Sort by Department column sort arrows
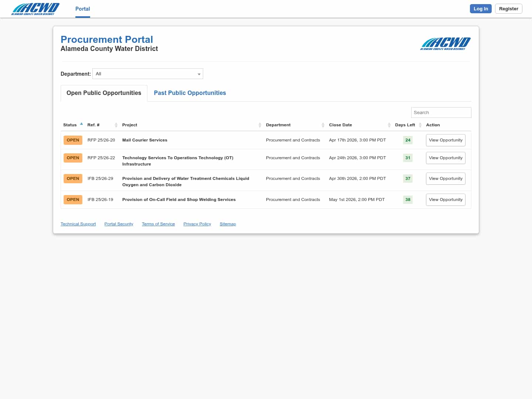The width and height of the screenshot is (532, 399). click(323, 125)
